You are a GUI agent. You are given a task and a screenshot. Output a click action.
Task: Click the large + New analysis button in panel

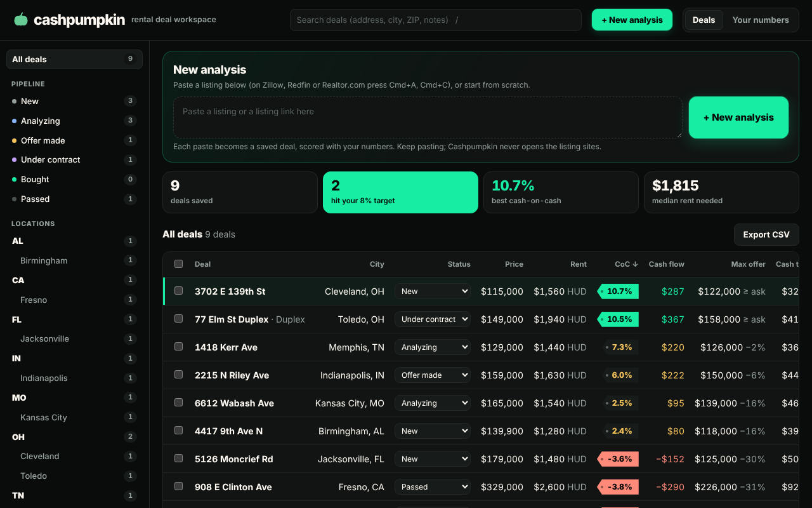738,117
